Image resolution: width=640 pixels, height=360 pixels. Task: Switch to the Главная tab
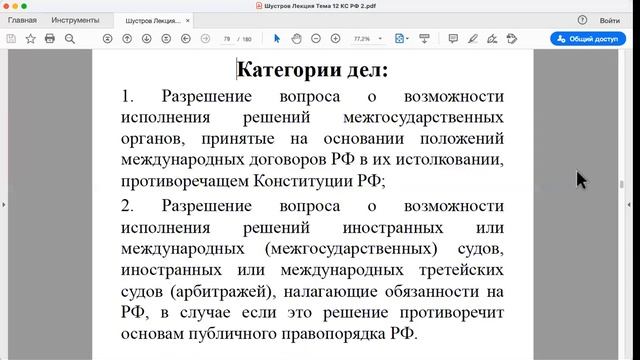tap(22, 20)
